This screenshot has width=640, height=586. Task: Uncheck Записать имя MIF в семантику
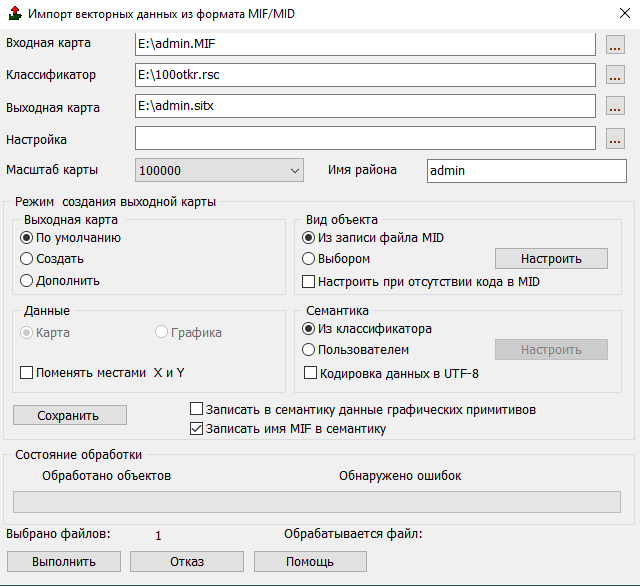196,429
